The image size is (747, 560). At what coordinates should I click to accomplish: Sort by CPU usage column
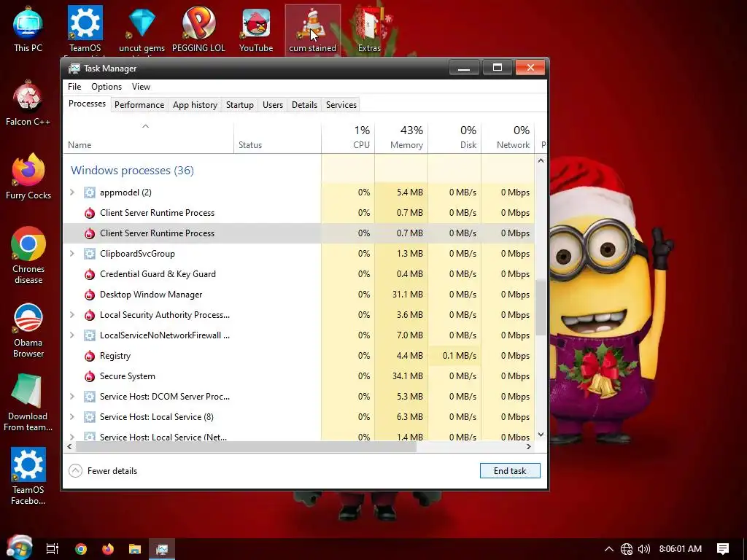click(x=348, y=138)
